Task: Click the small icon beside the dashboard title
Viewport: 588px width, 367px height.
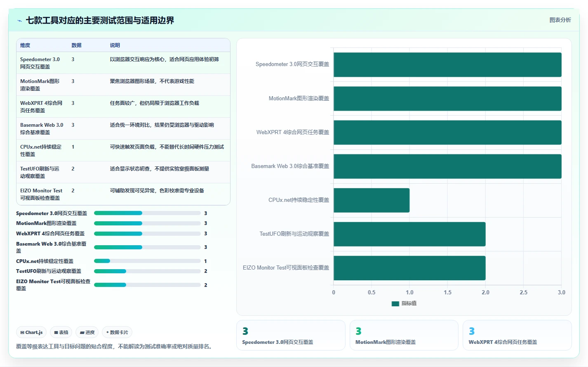Action: [19, 21]
